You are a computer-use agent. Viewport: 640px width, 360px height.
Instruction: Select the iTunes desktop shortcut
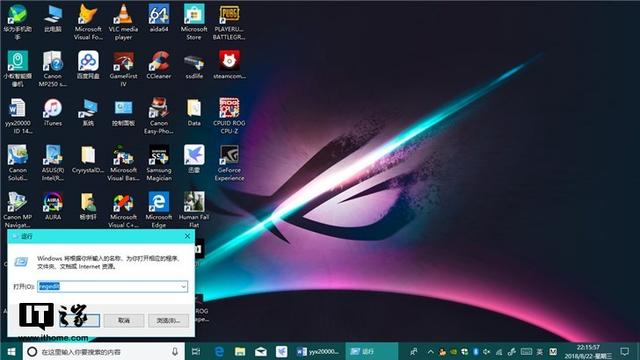pyautogui.click(x=53, y=112)
